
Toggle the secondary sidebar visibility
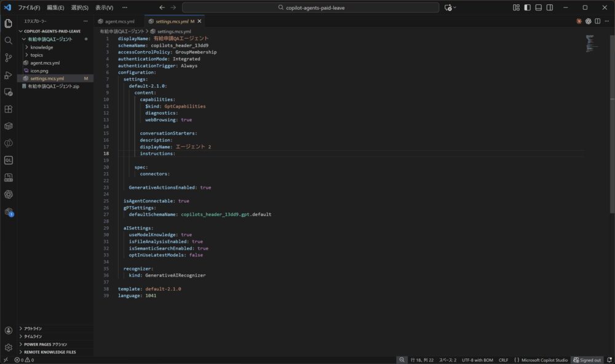(549, 7)
